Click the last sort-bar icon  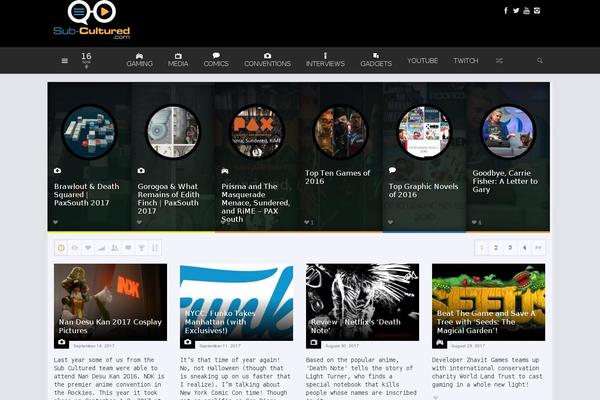pos(155,248)
